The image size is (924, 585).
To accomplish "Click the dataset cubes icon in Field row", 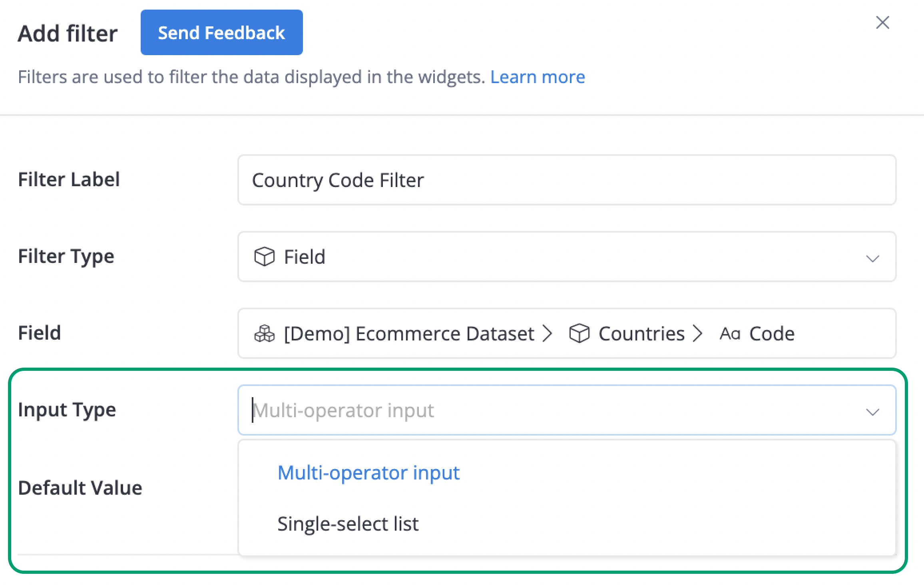I will (264, 334).
